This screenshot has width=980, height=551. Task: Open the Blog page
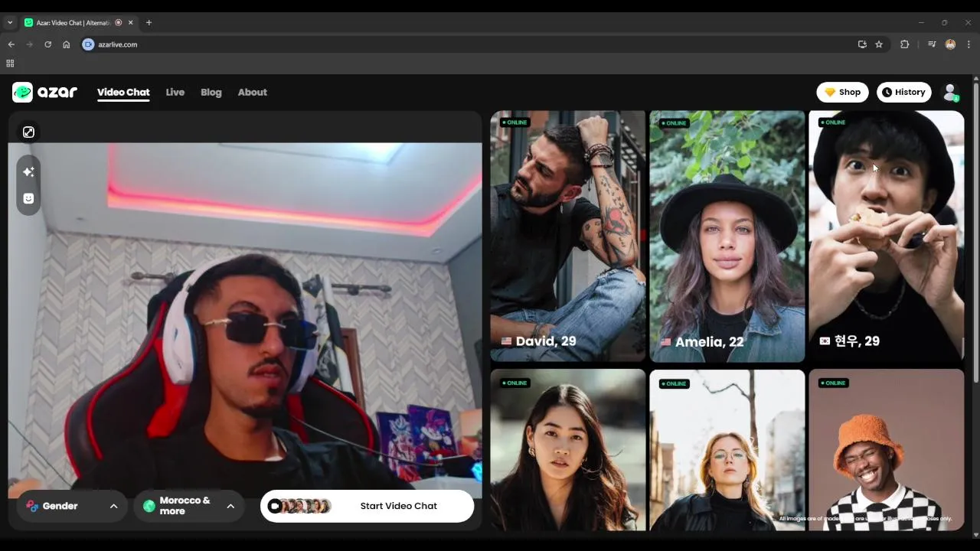click(211, 92)
